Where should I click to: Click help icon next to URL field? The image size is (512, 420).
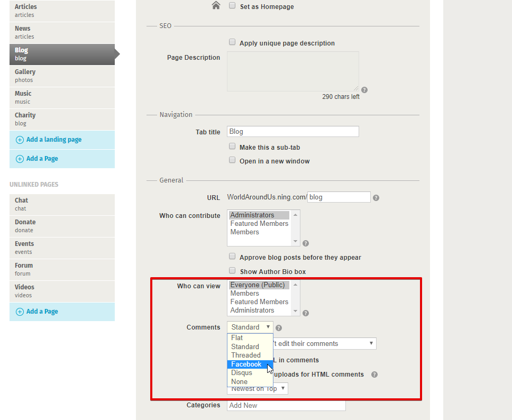click(x=376, y=198)
